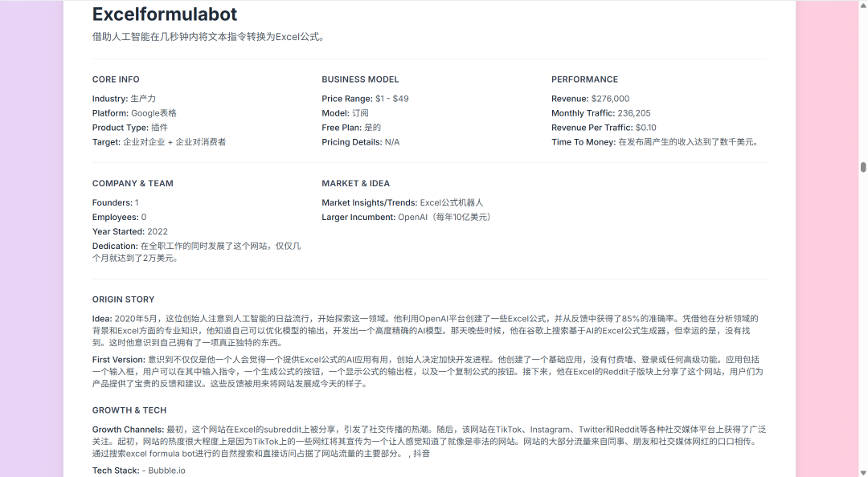Click the Model 订阅 line
This screenshot has width=868, height=477.
click(345, 113)
